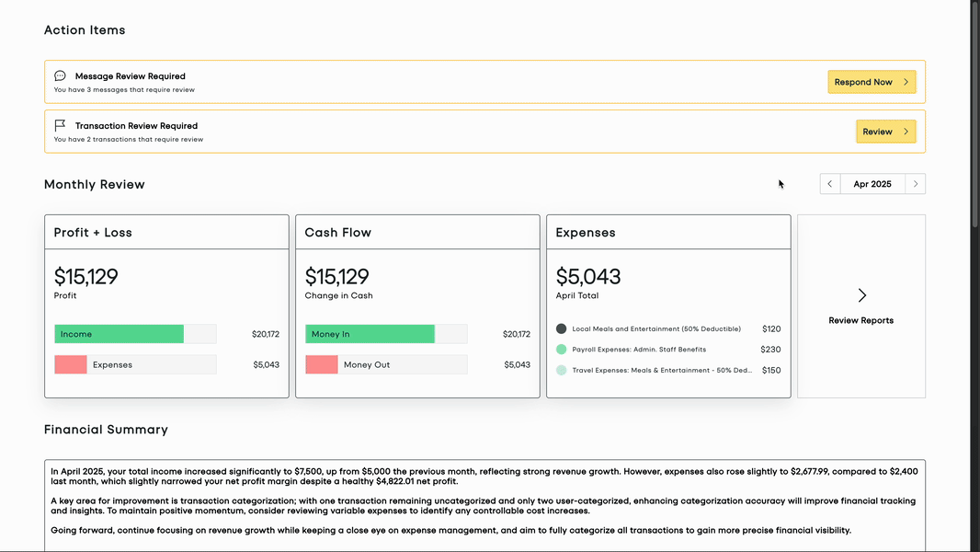Viewport: 980px width, 552px height.
Task: Click the green Income progress bar
Action: [120, 334]
